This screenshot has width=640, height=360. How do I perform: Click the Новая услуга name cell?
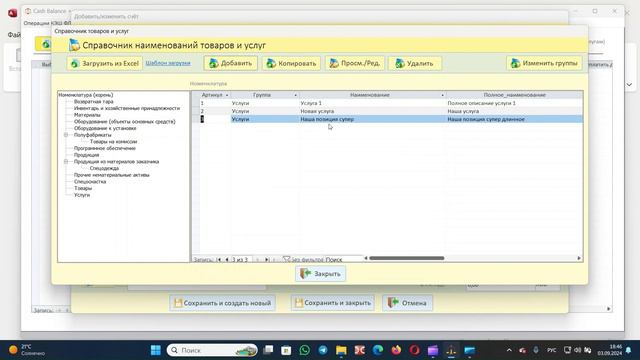[373, 111]
